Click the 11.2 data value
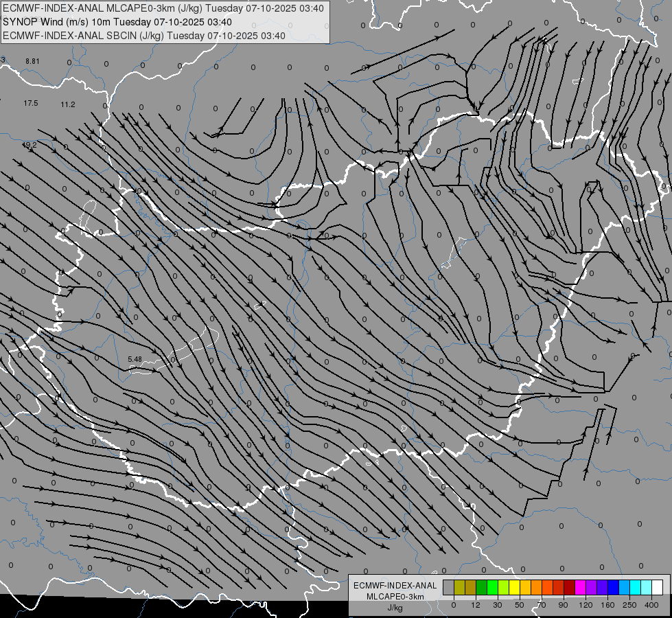Image resolution: width=672 pixels, height=618 pixels. (68, 104)
